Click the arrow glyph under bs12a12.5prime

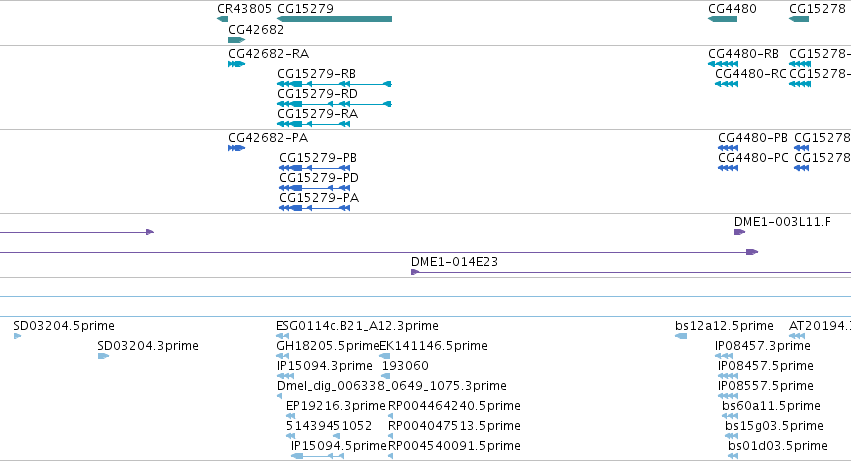[681, 337]
